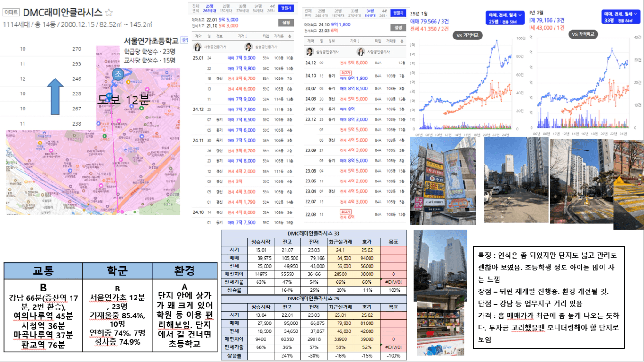
Task: Open 설정 in the right price panel
Action: click(398, 28)
